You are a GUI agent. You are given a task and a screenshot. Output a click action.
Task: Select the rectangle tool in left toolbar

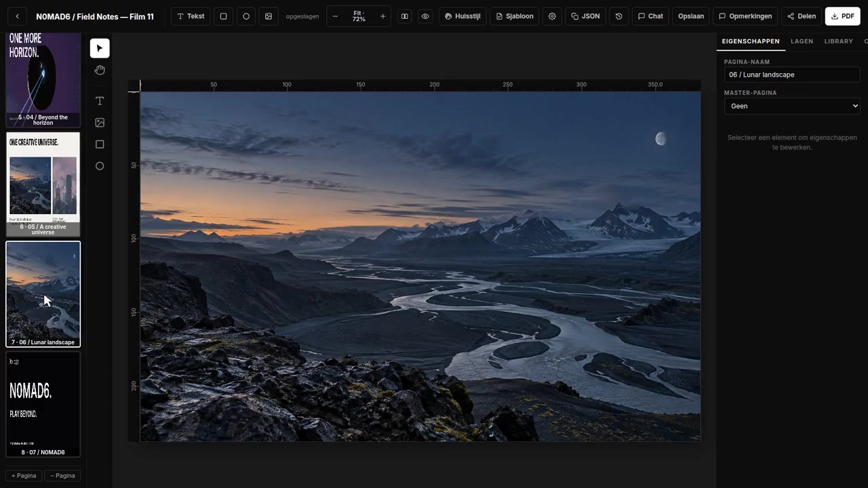point(100,144)
